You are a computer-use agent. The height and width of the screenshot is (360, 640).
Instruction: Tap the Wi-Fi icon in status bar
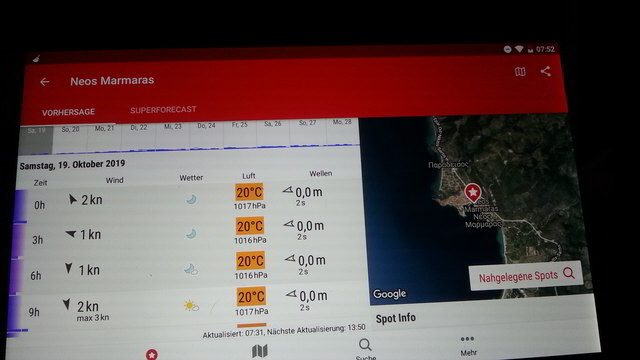point(519,49)
